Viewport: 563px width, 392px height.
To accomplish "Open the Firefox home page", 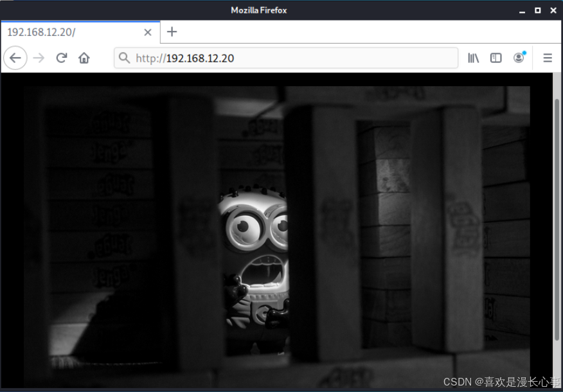I will point(84,58).
